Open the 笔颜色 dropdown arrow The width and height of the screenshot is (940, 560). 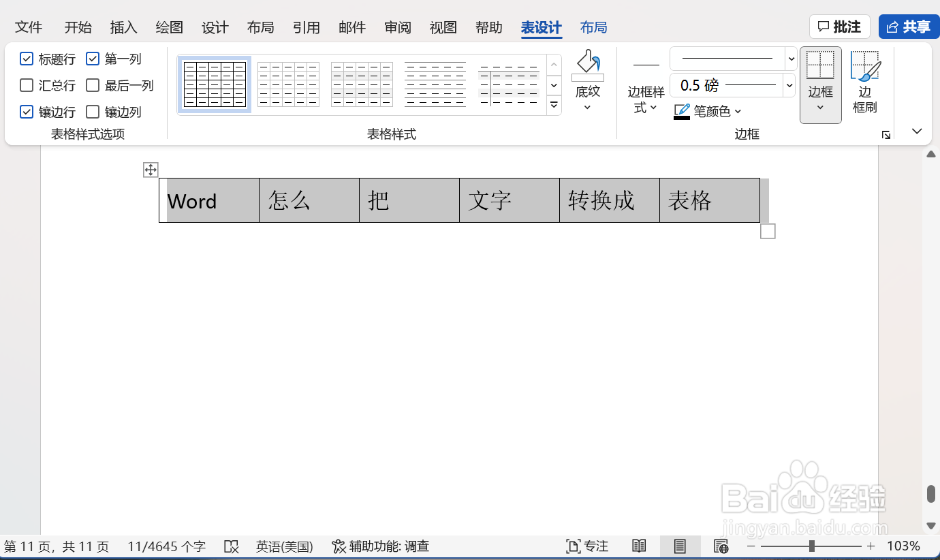click(x=738, y=111)
